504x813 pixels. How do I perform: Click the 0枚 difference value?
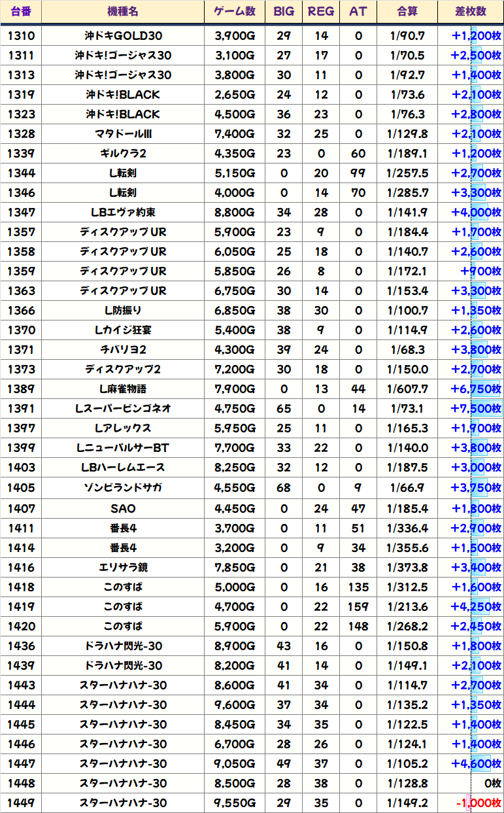tap(492, 783)
